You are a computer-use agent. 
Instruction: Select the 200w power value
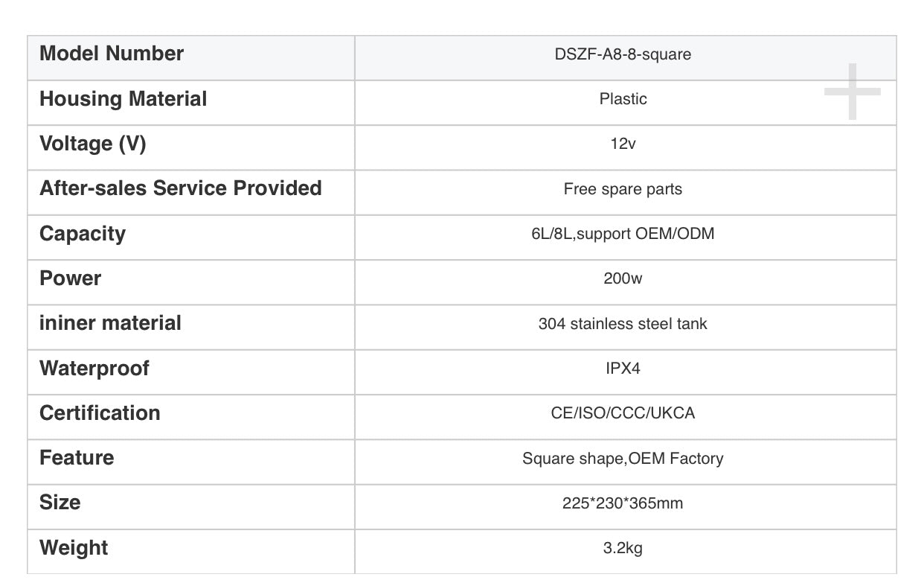click(x=623, y=278)
